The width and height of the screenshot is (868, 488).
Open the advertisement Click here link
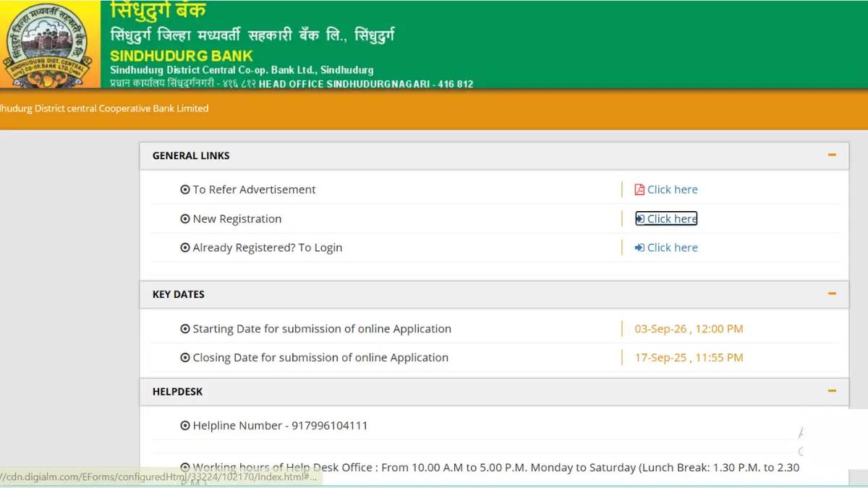[672, 189]
